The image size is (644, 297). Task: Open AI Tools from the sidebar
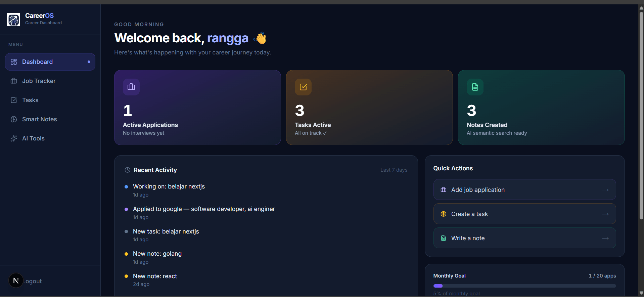(x=50, y=138)
